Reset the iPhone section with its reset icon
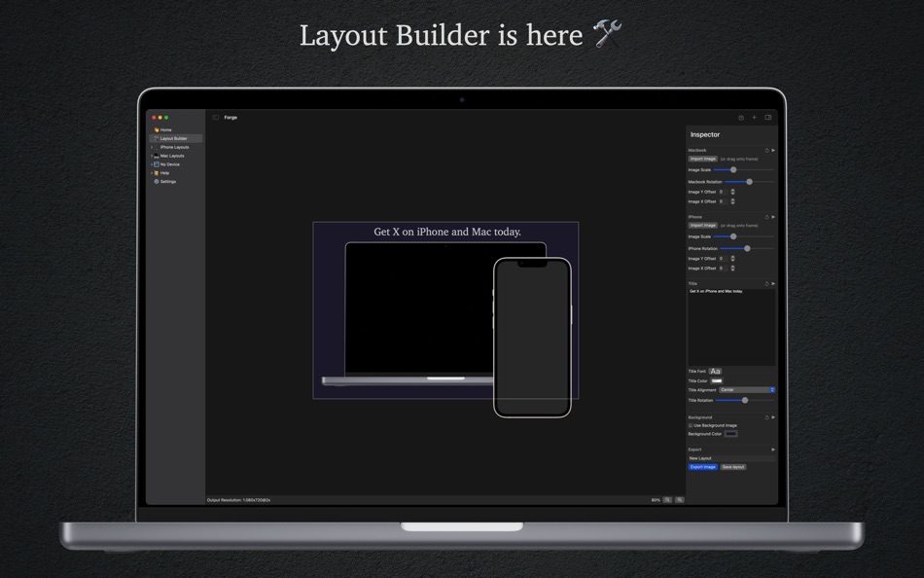The height and width of the screenshot is (578, 924). coord(765,217)
